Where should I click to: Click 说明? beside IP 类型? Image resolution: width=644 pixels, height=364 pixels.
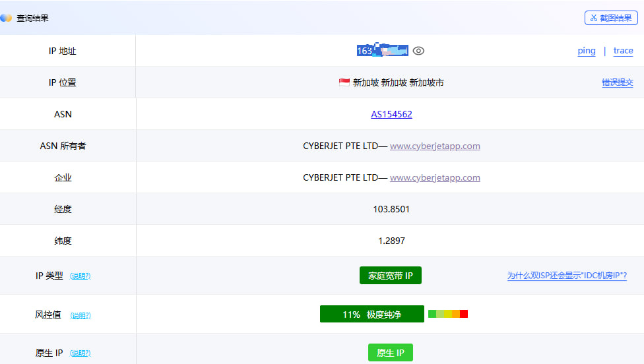pyautogui.click(x=80, y=276)
